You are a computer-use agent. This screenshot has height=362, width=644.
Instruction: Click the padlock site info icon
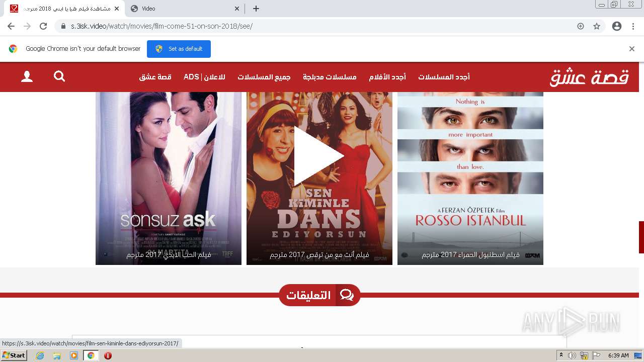[63, 26]
